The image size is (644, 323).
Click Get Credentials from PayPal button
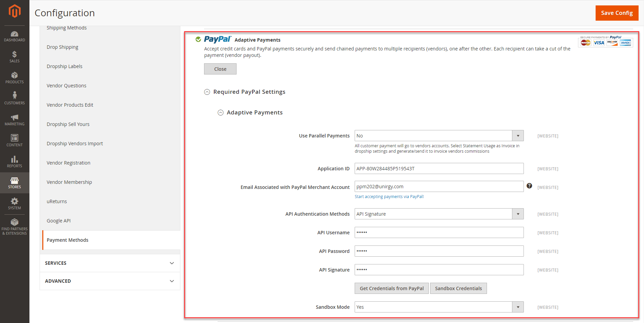(x=392, y=288)
